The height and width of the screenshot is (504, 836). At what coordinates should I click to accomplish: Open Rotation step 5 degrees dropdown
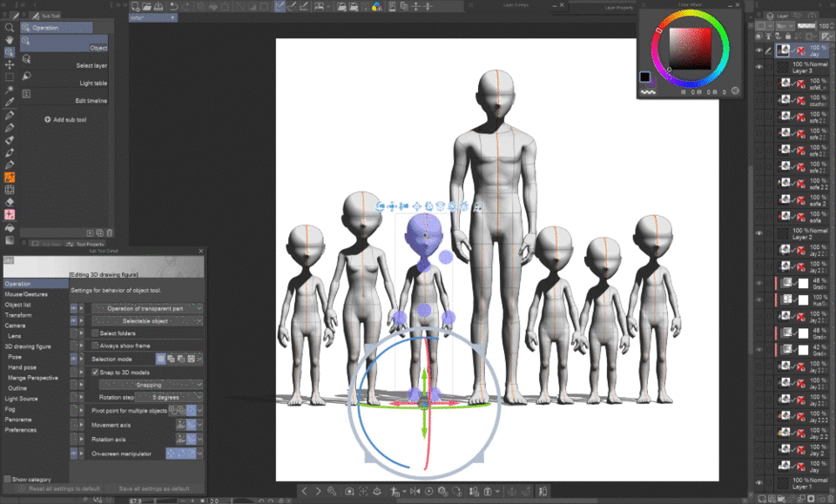169,397
